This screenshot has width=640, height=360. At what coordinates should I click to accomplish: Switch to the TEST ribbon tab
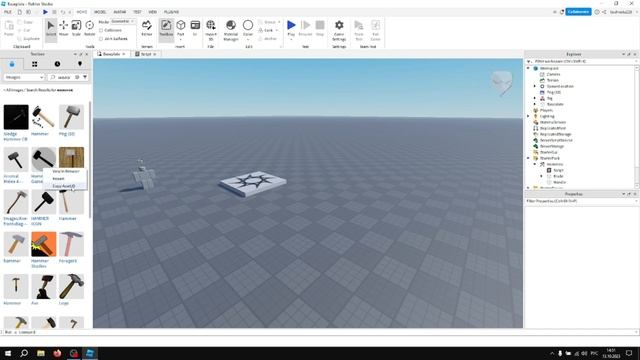(137, 12)
